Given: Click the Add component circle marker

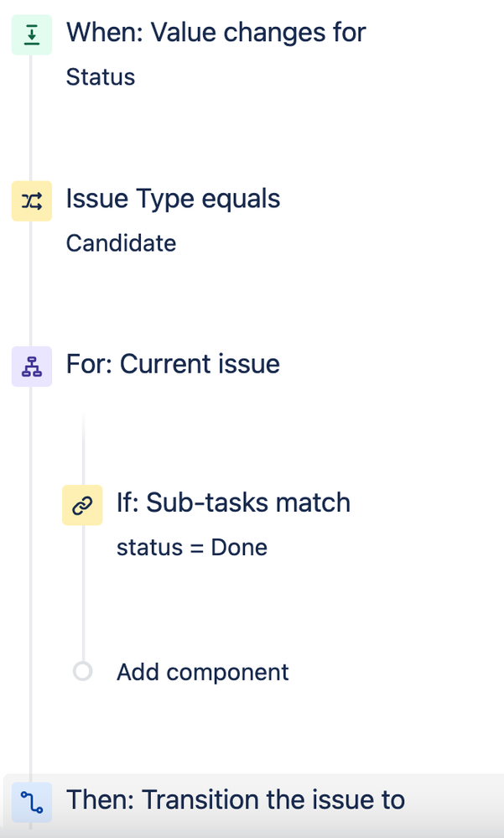Looking at the screenshot, I should click(x=82, y=672).
